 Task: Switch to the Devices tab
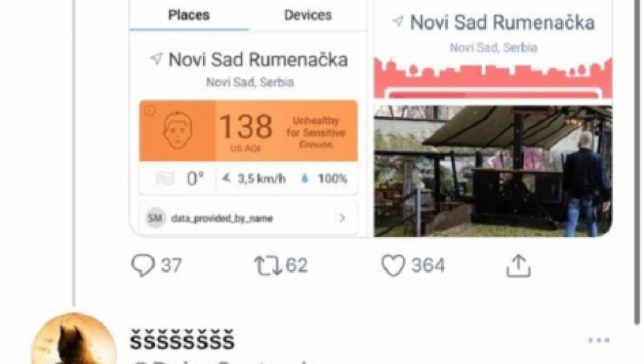click(307, 15)
